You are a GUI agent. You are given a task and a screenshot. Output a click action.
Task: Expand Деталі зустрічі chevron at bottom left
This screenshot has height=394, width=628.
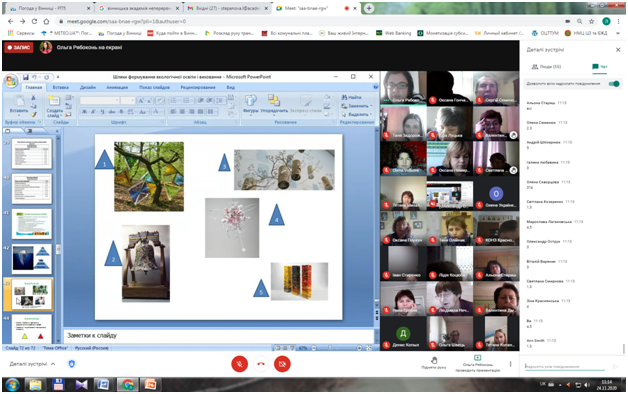click(53, 364)
